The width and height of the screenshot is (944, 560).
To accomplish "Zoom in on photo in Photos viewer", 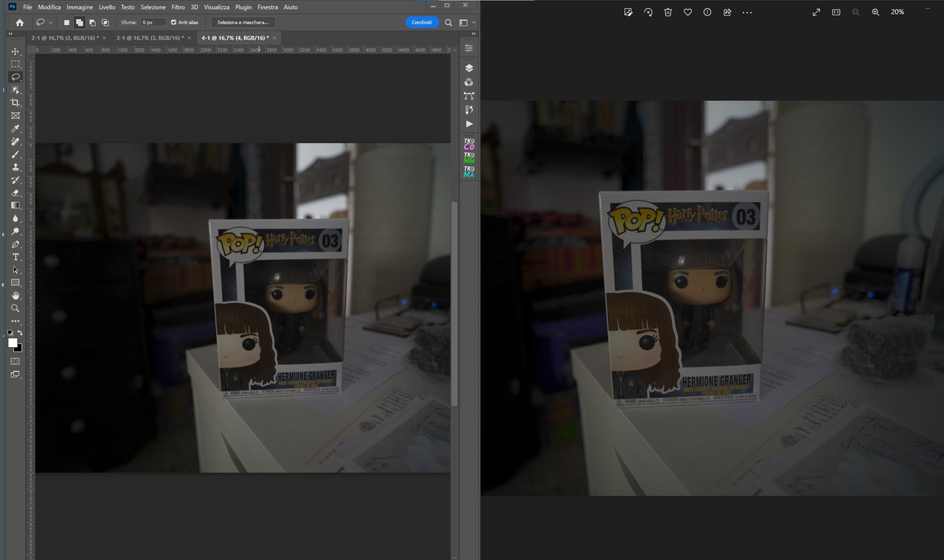I will (x=875, y=13).
